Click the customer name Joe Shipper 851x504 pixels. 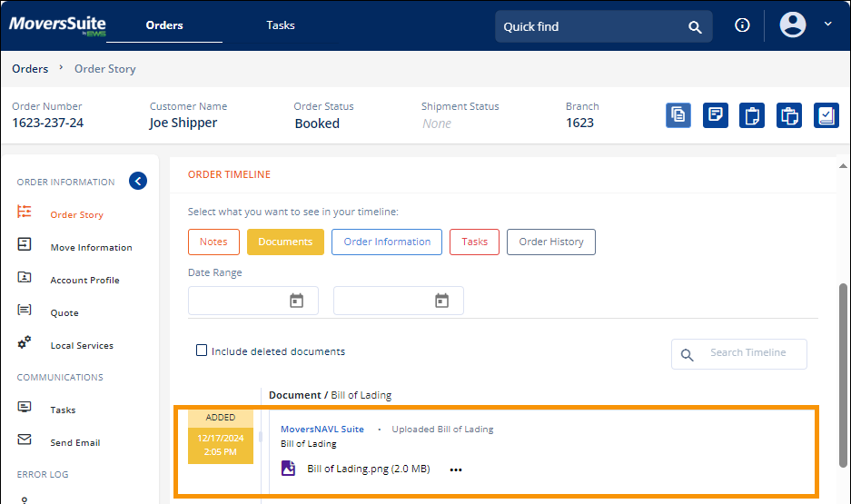coord(183,124)
